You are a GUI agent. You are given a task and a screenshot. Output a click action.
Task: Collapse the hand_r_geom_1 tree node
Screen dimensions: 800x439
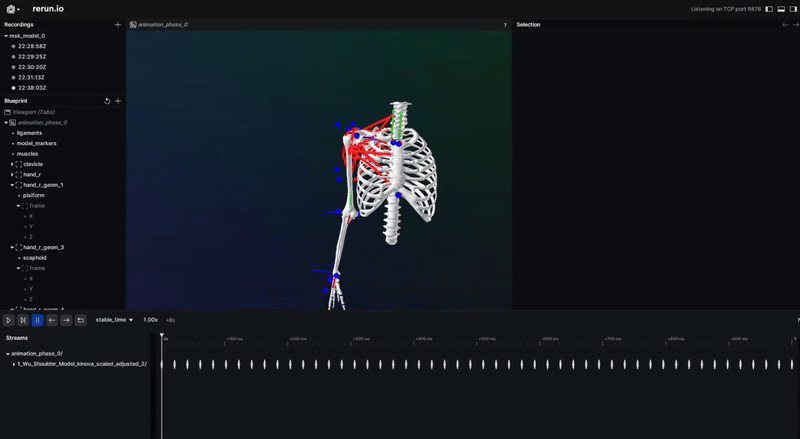coord(12,185)
